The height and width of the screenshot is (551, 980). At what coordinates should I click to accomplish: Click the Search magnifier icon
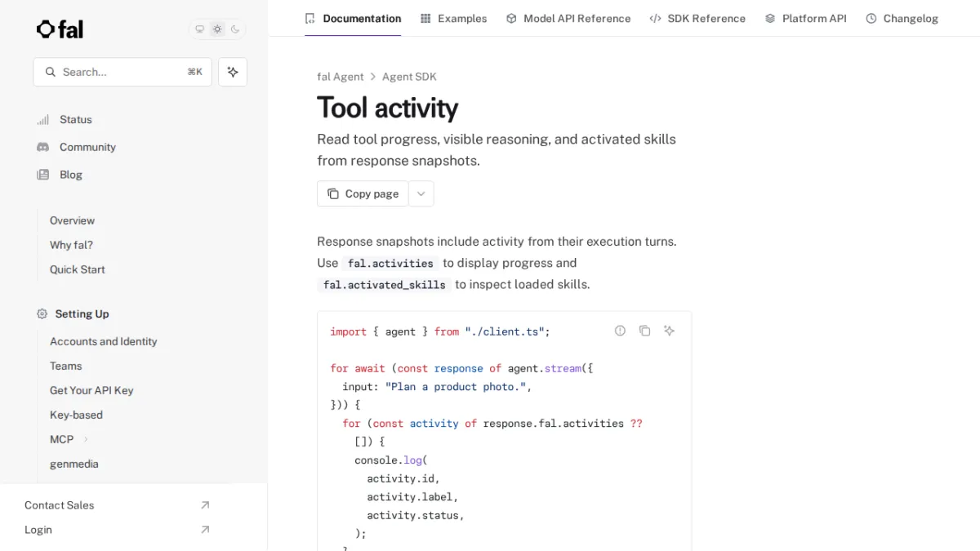tap(51, 72)
